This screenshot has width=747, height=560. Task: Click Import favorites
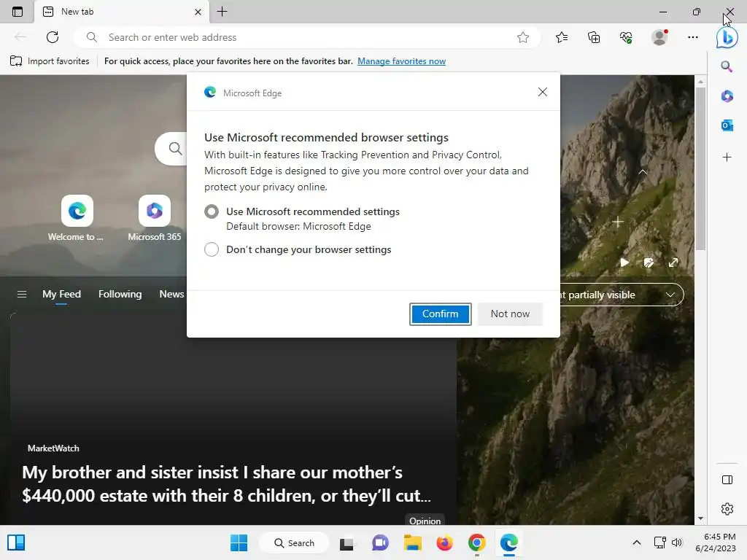[50, 61]
